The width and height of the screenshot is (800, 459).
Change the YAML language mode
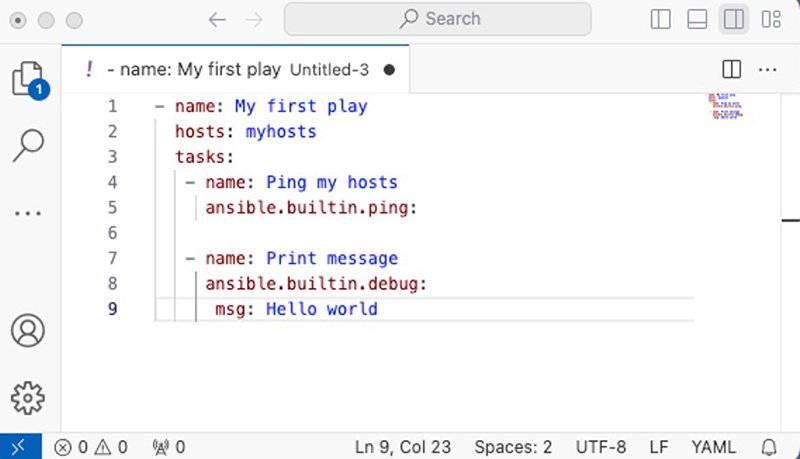pyautogui.click(x=712, y=447)
